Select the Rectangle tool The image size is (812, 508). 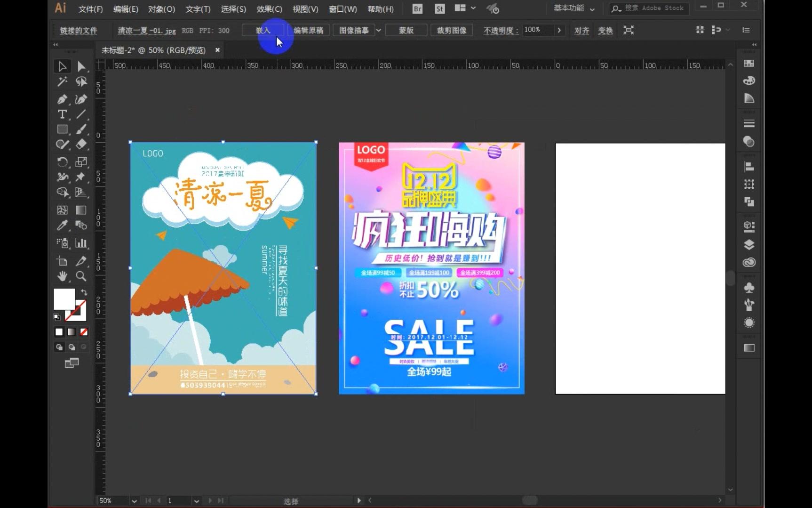(x=62, y=129)
